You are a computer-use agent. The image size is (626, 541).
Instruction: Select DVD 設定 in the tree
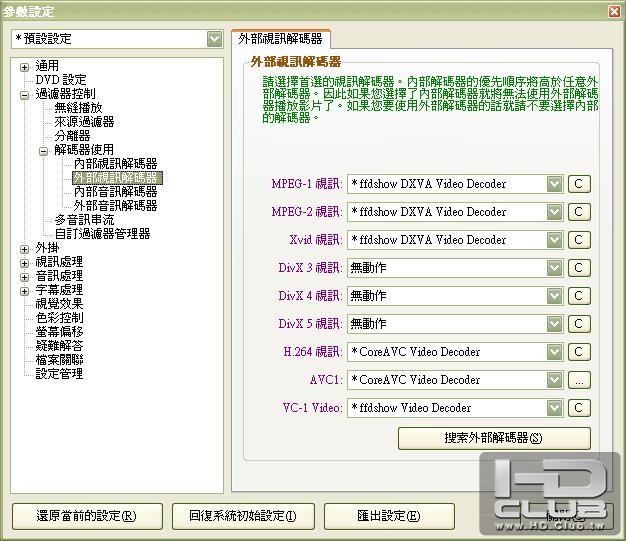click(x=61, y=80)
